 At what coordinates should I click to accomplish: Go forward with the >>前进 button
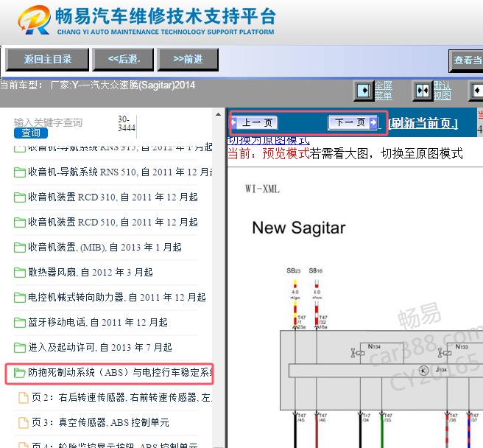[188, 59]
